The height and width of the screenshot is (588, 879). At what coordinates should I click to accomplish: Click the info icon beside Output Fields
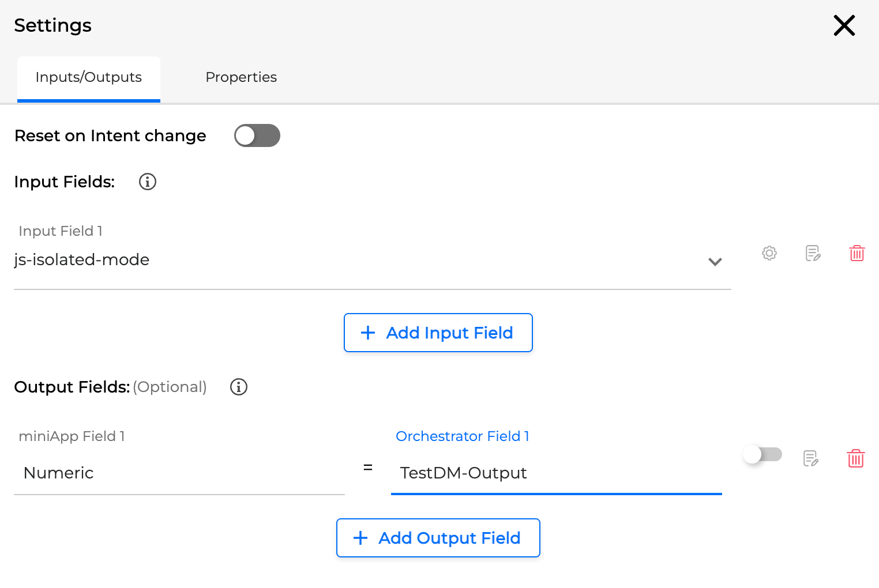[239, 387]
